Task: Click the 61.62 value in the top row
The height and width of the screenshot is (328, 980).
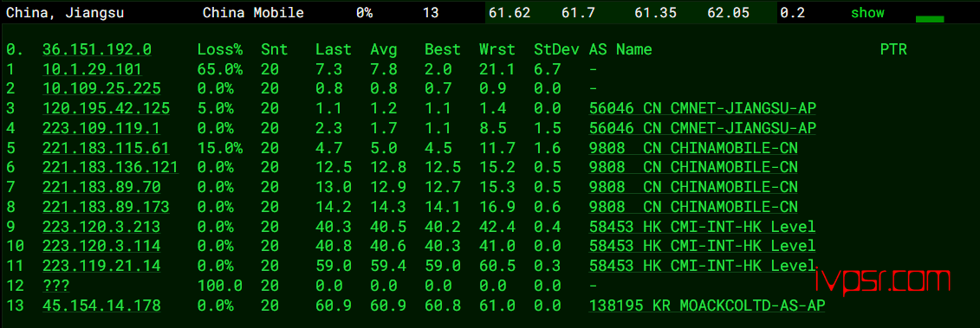Action: point(510,12)
